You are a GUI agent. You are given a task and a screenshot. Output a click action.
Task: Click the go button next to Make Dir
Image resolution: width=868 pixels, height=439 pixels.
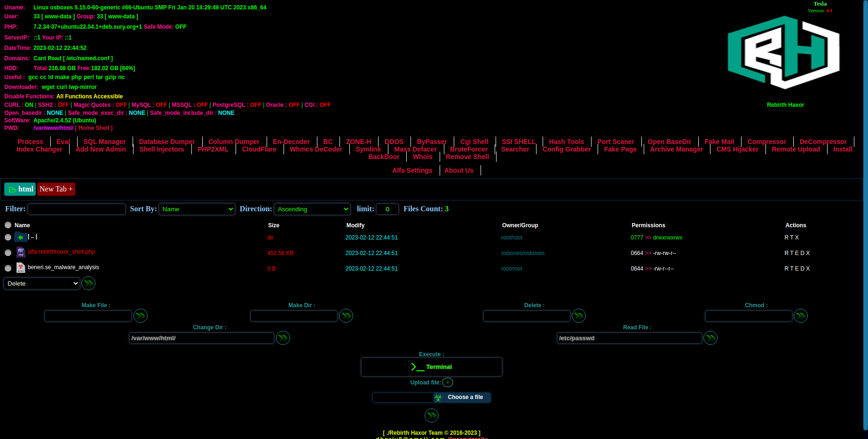pos(346,316)
